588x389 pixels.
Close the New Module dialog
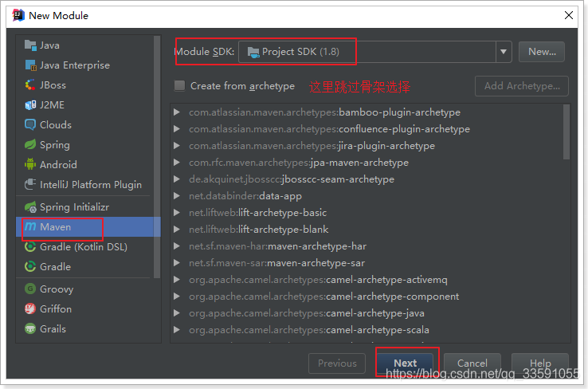[569, 15]
